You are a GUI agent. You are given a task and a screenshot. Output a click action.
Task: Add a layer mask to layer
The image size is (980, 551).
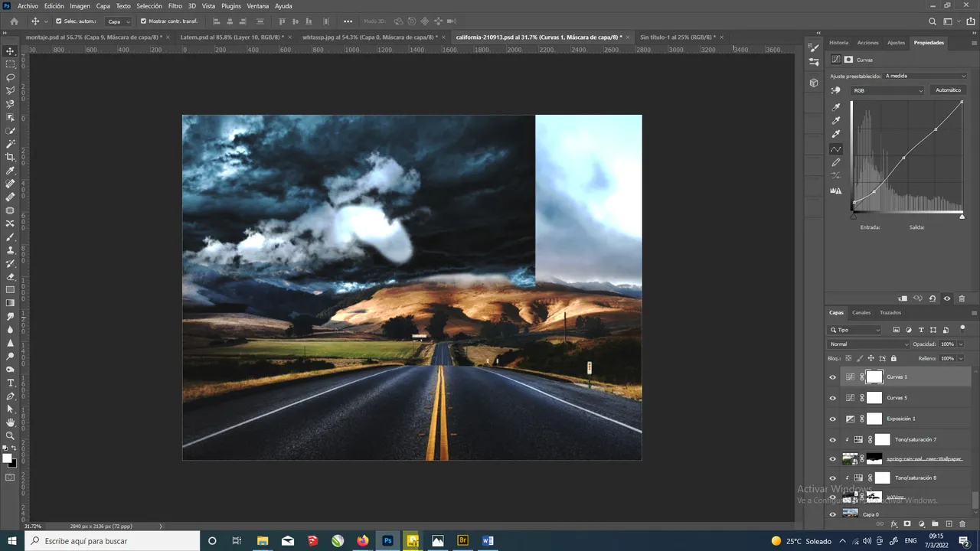tap(907, 524)
